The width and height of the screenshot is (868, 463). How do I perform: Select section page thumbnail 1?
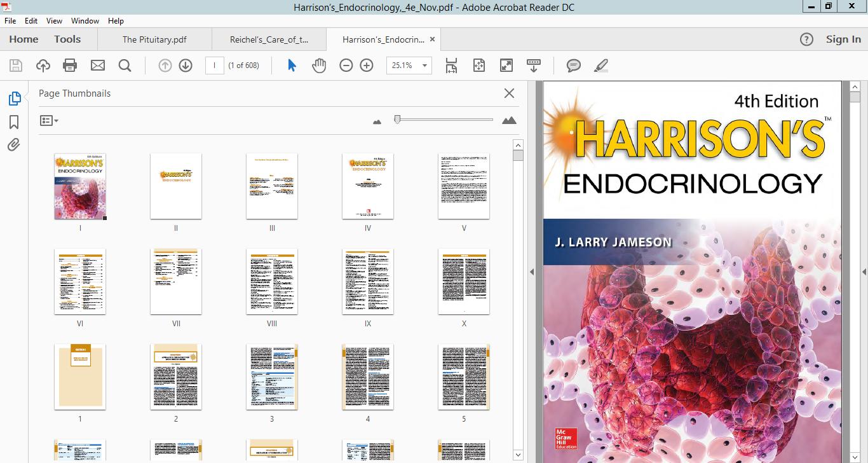point(80,377)
